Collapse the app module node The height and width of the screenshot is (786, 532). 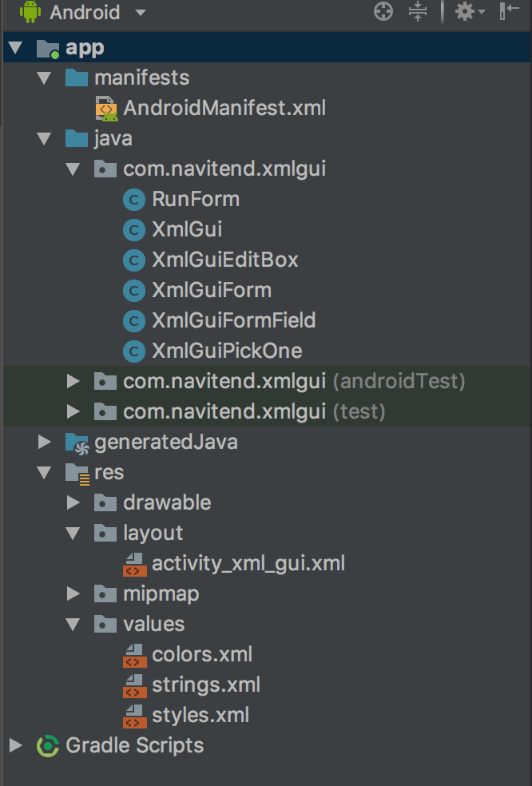click(x=15, y=47)
